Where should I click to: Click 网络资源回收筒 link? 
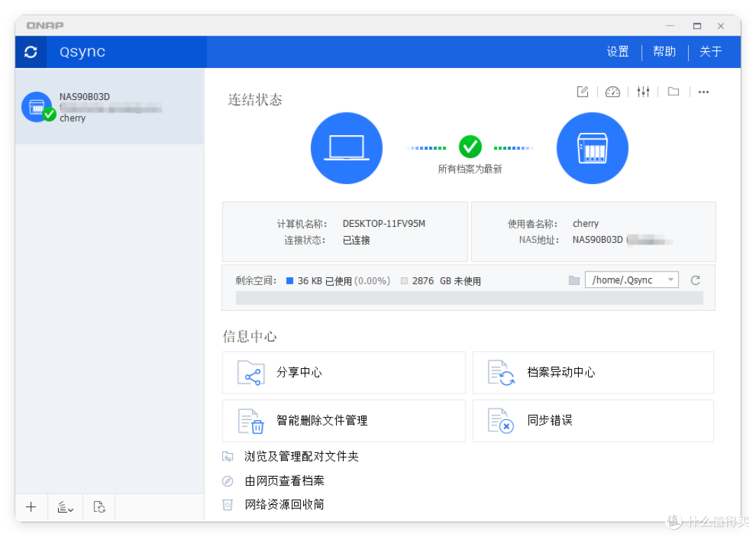click(x=284, y=505)
